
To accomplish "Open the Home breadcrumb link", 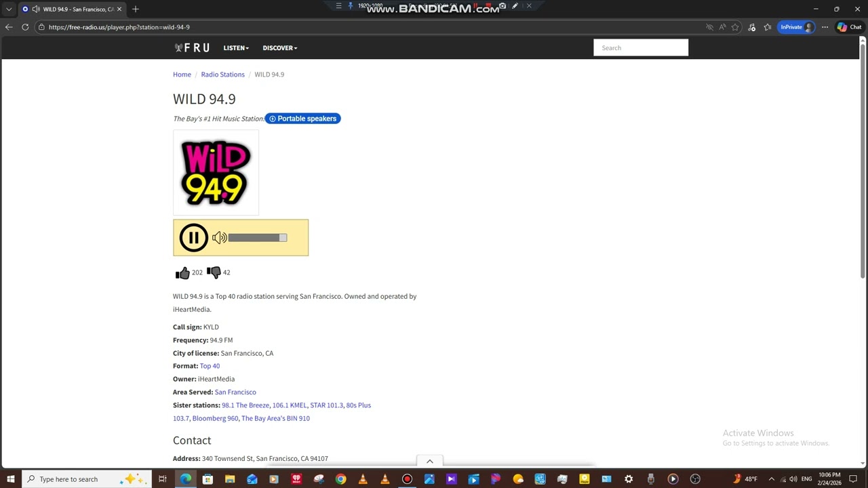I will point(182,75).
